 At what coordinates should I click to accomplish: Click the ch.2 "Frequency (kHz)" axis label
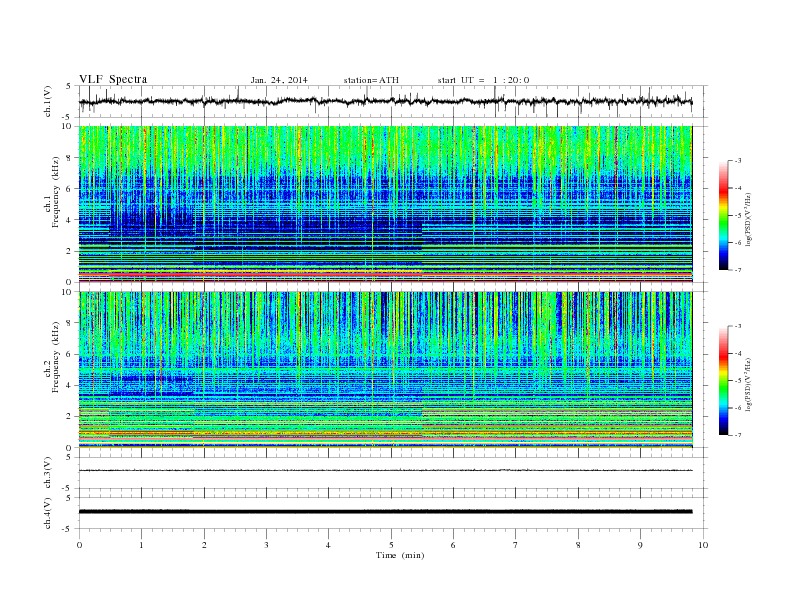[56, 358]
